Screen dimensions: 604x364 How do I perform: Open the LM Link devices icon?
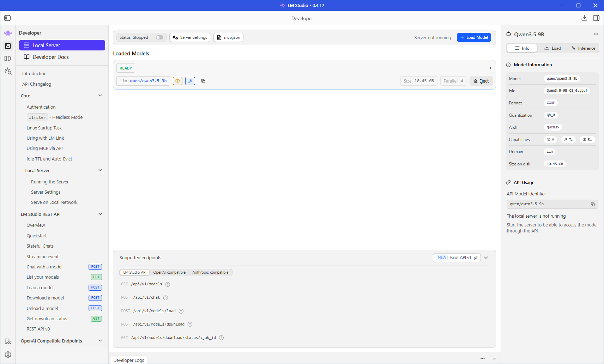click(x=8, y=341)
